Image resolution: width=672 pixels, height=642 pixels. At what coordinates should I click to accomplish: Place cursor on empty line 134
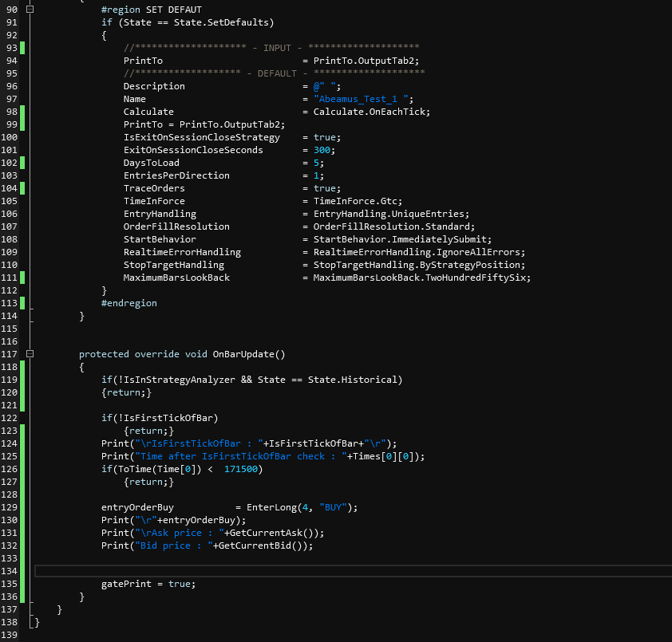(x=319, y=571)
